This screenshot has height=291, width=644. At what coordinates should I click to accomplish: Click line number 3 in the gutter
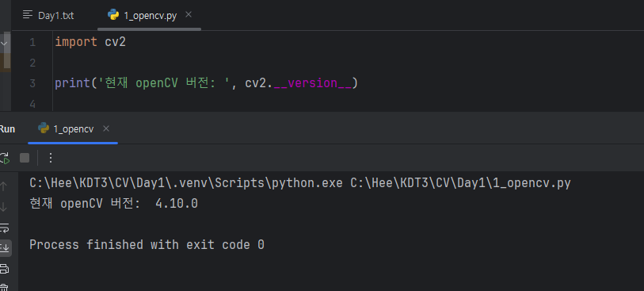click(x=32, y=83)
